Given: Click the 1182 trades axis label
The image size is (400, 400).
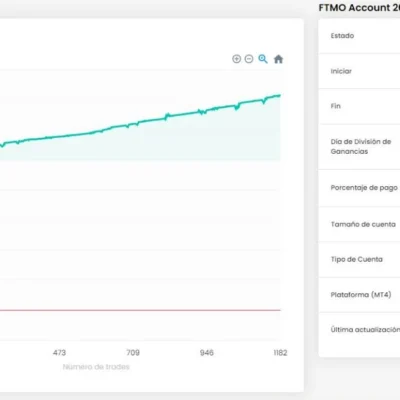Looking at the screenshot, I should tap(280, 353).
